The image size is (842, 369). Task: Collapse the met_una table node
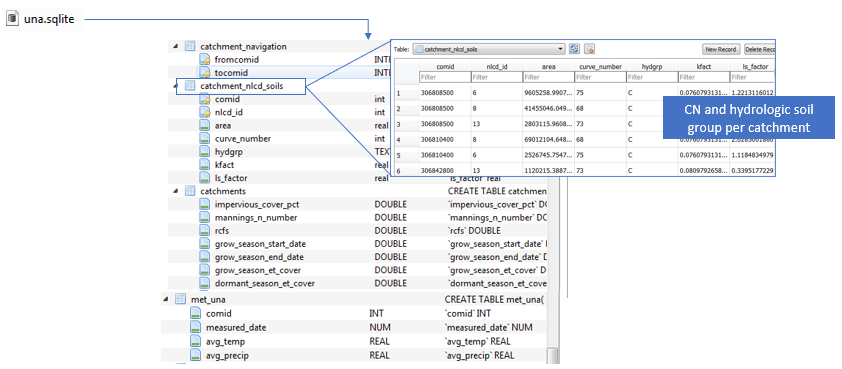[x=166, y=300]
